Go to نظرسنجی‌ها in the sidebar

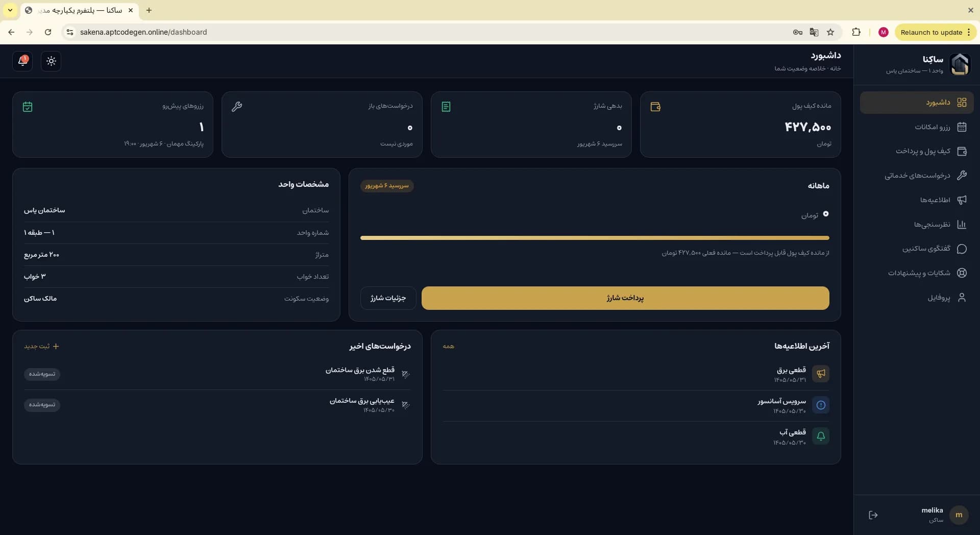(x=917, y=225)
